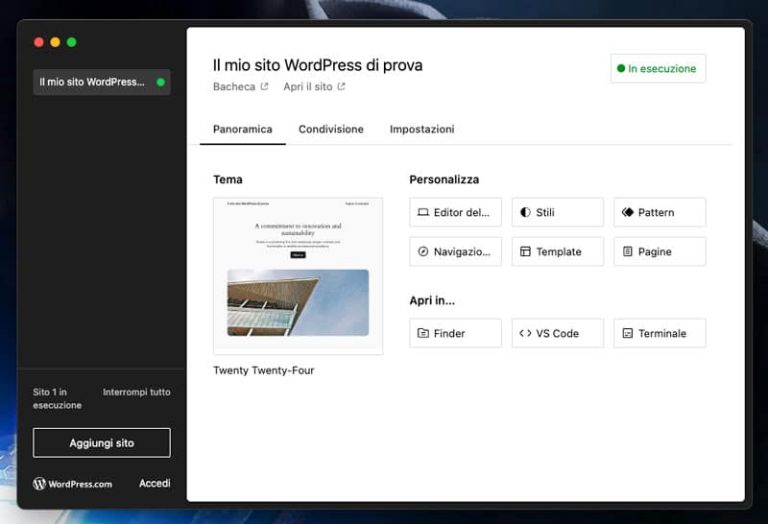The image size is (768, 524).
Task: Click green dot in In esecuzione button
Action: [621, 69]
